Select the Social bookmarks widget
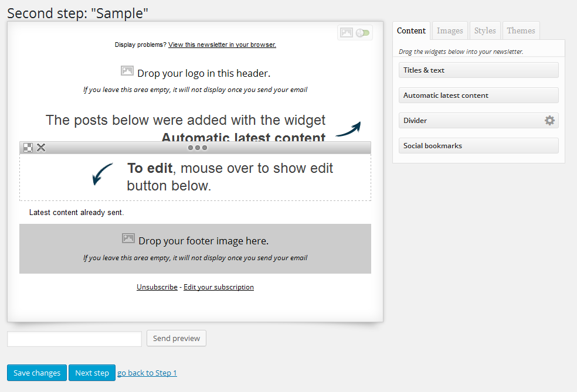577x392 pixels. pos(478,146)
